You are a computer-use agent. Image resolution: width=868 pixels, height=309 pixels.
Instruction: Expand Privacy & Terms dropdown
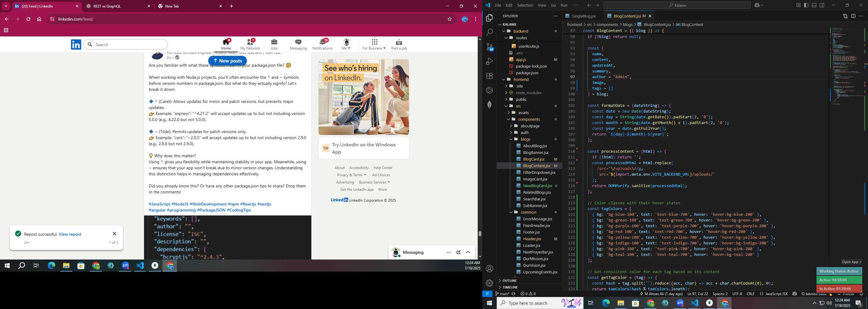click(351, 175)
